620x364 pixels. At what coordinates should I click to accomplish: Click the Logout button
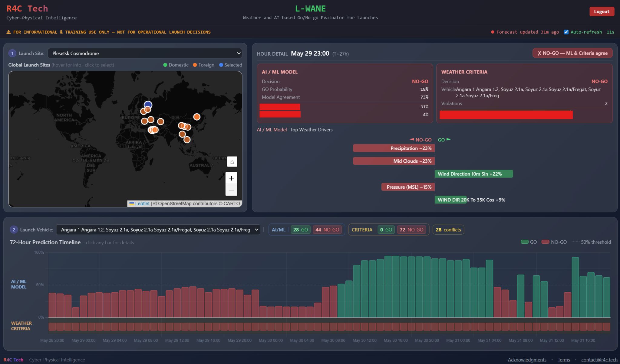602,11
